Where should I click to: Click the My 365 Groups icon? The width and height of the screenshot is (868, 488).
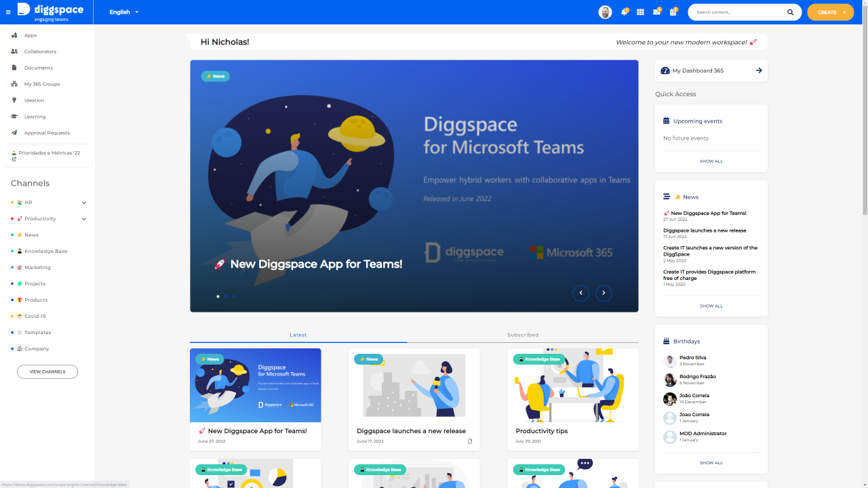[x=14, y=84]
